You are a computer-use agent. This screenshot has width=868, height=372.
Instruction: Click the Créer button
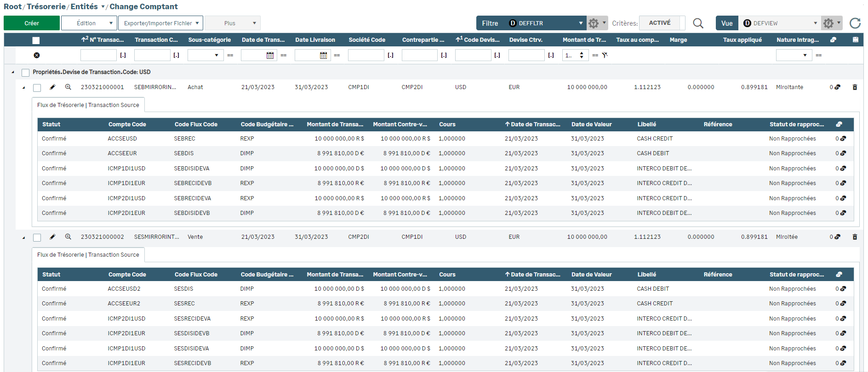(32, 23)
